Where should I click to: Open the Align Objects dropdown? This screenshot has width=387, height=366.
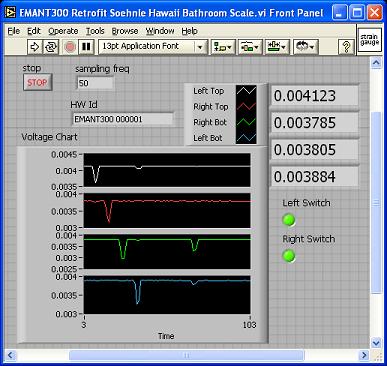(x=223, y=47)
